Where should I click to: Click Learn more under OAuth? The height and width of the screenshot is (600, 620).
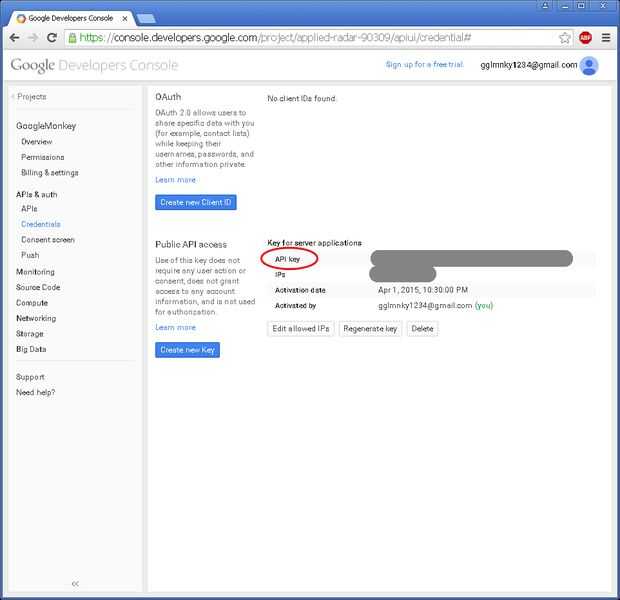tap(175, 180)
